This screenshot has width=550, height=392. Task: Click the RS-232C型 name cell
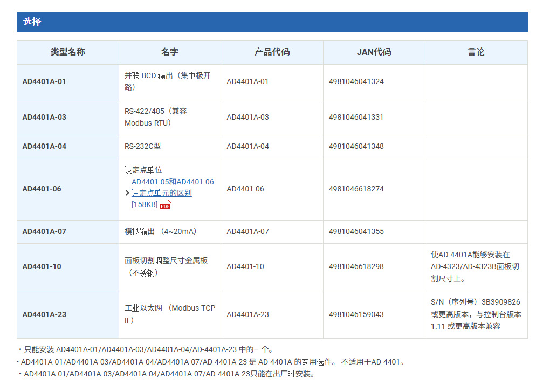tap(170, 147)
